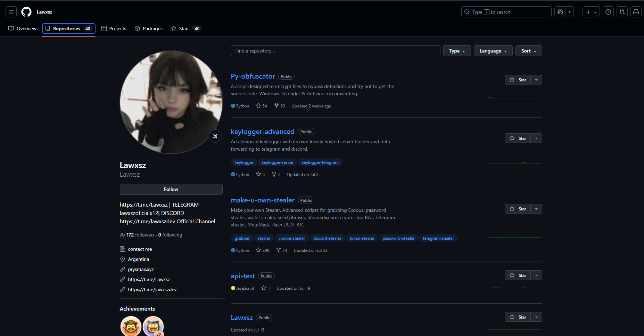644x336 pixels.
Task: Click the first cowboy achievement badge
Action: click(131, 326)
